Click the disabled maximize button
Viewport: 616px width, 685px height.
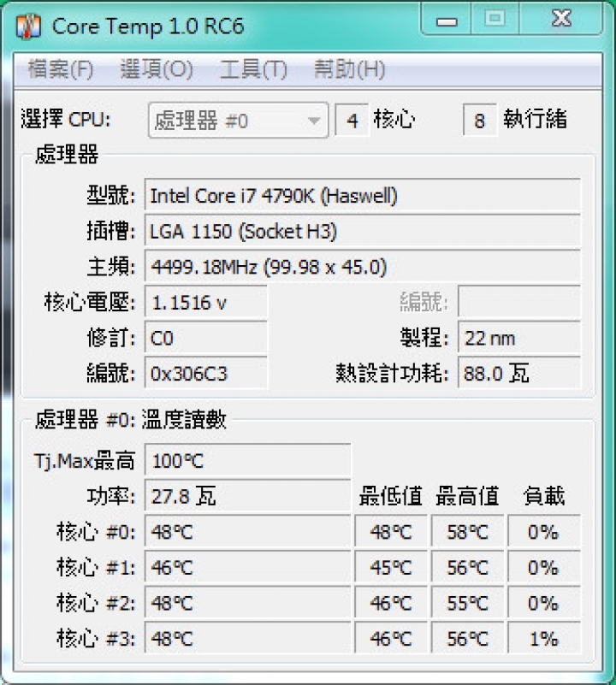[x=495, y=19]
